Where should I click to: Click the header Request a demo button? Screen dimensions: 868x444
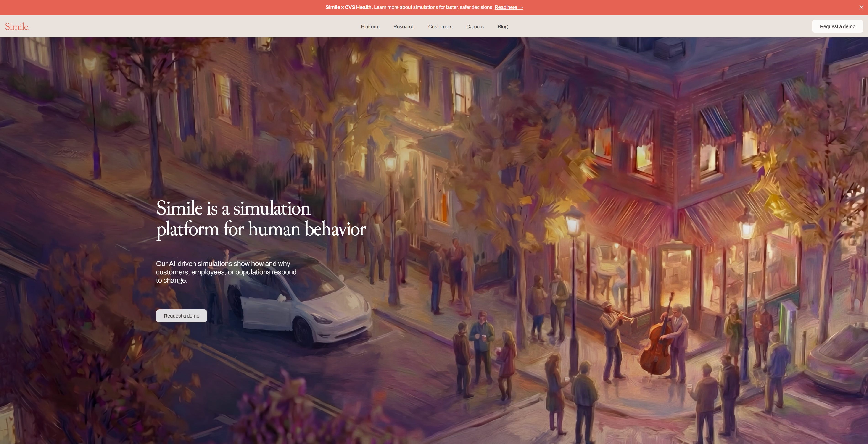837,26
